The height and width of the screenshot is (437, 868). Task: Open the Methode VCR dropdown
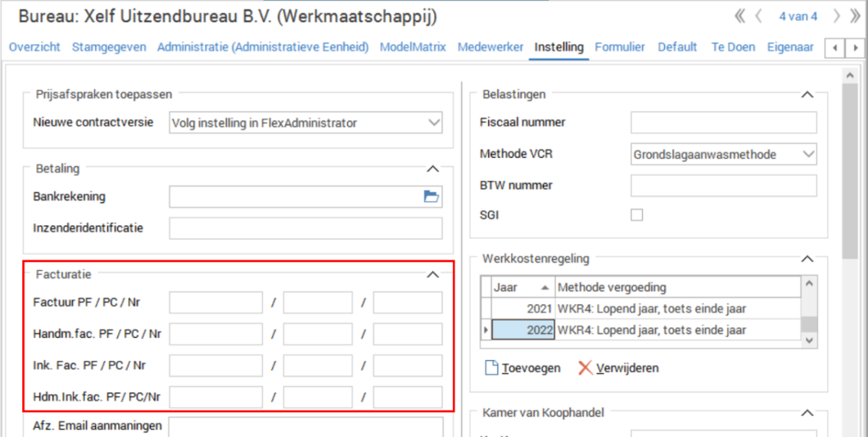click(808, 154)
